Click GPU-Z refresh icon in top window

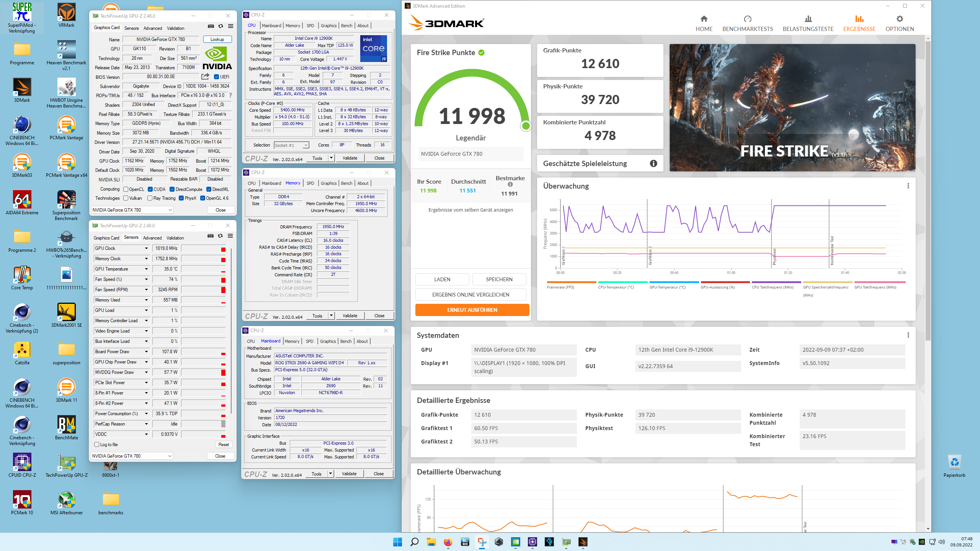tap(220, 26)
